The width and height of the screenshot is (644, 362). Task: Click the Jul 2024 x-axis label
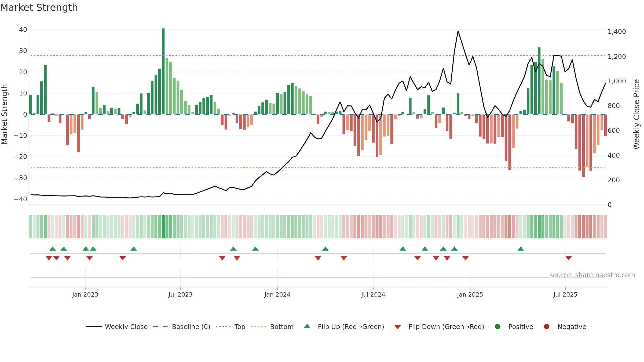point(373,295)
